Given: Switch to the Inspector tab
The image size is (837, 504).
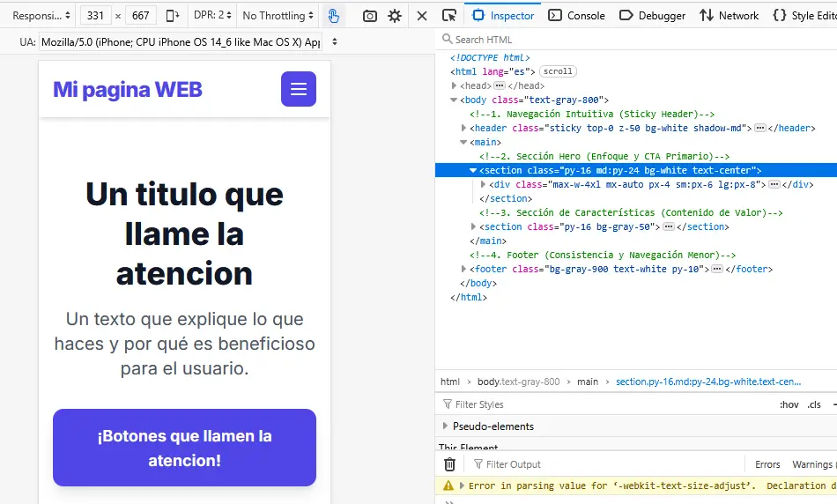Looking at the screenshot, I should (503, 16).
